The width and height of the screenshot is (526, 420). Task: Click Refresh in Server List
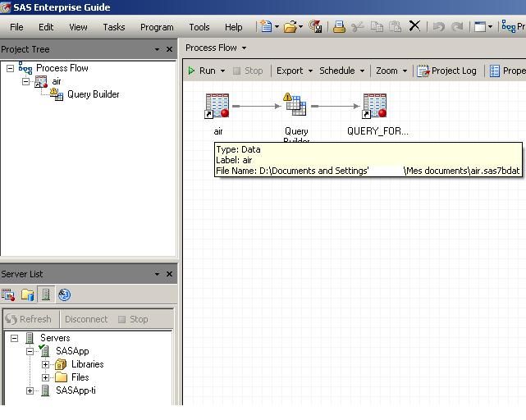click(29, 319)
